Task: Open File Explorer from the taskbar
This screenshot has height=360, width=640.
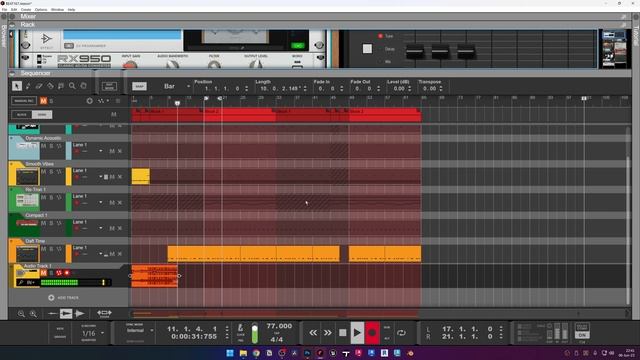Action: click(x=243, y=353)
